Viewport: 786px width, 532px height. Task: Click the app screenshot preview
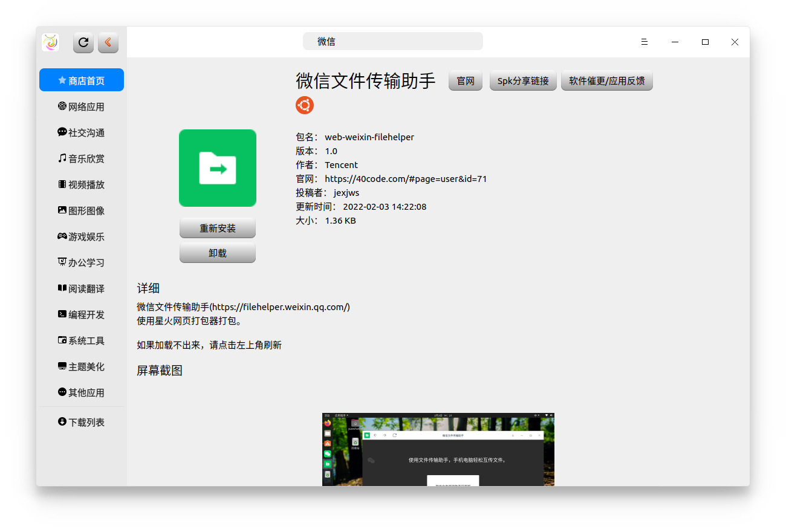tap(438, 450)
